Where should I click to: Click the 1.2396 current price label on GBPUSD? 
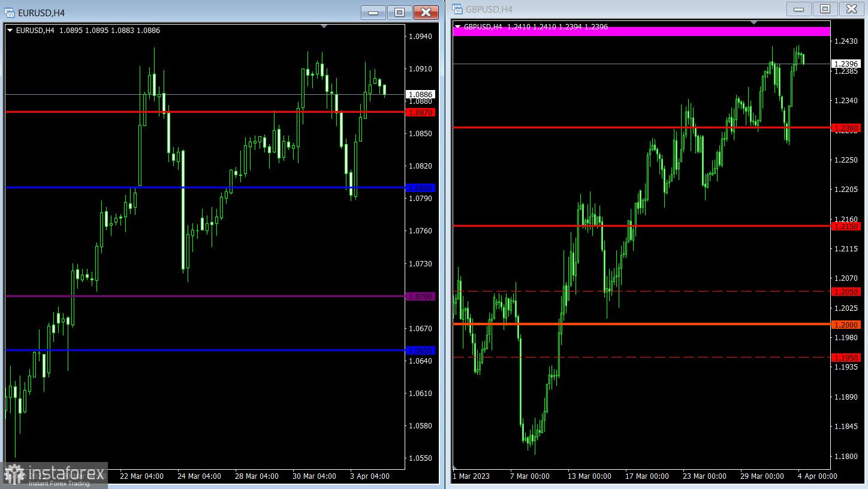pos(846,64)
